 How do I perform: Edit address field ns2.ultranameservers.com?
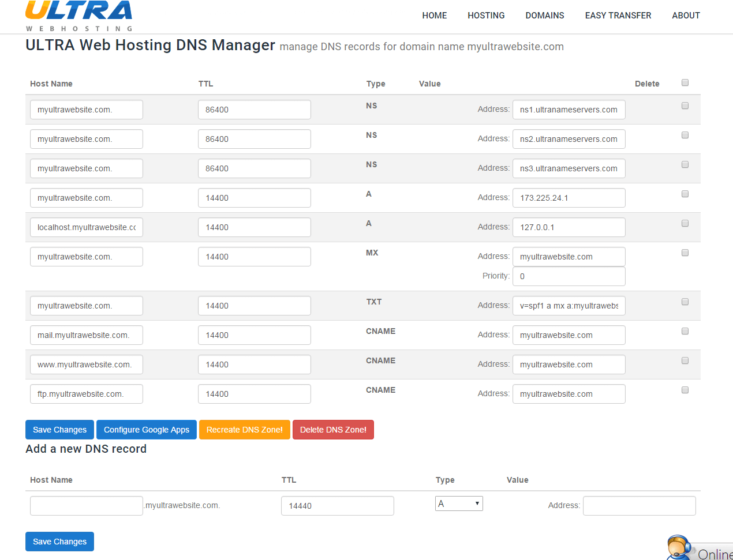[569, 139]
